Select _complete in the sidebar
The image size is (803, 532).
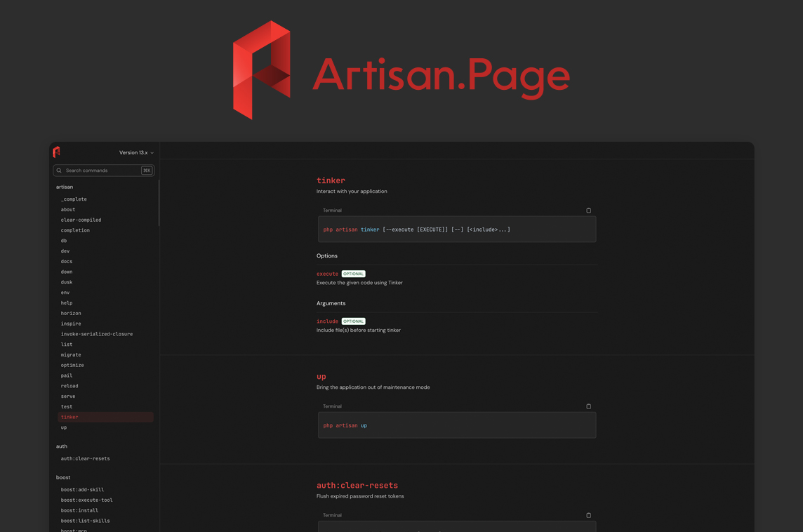click(74, 199)
